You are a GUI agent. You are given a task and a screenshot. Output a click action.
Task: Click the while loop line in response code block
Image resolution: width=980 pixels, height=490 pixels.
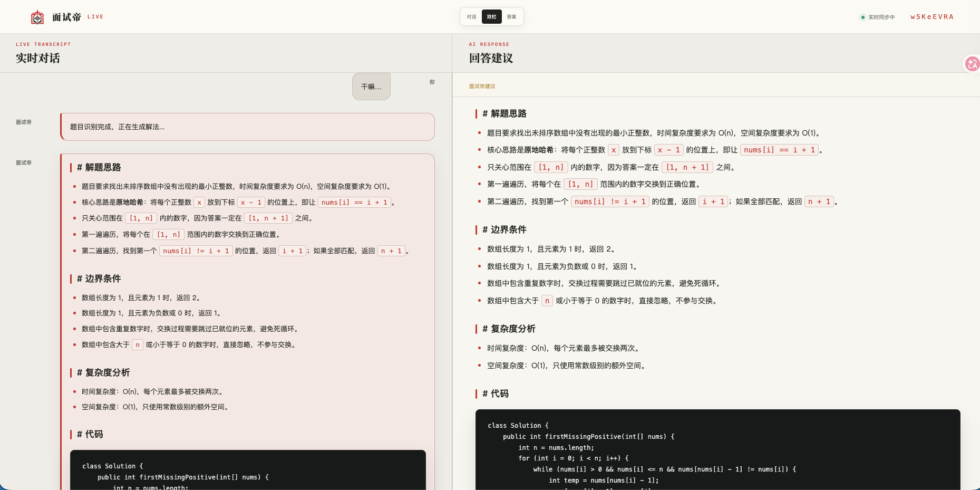click(665, 469)
